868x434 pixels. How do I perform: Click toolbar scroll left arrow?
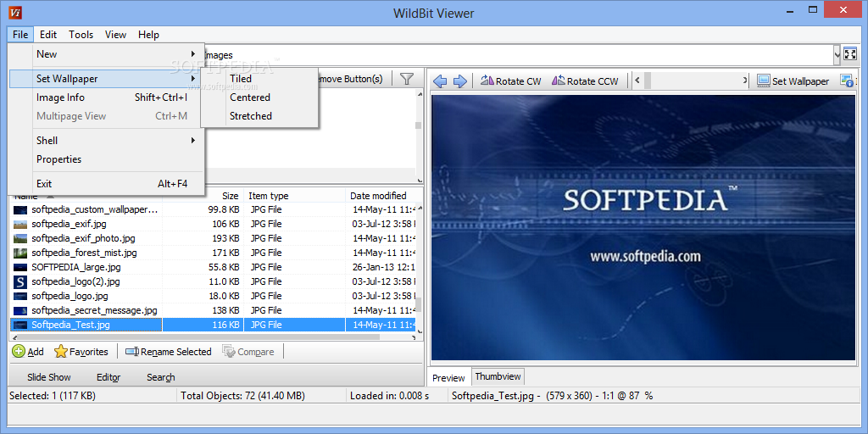click(x=637, y=81)
